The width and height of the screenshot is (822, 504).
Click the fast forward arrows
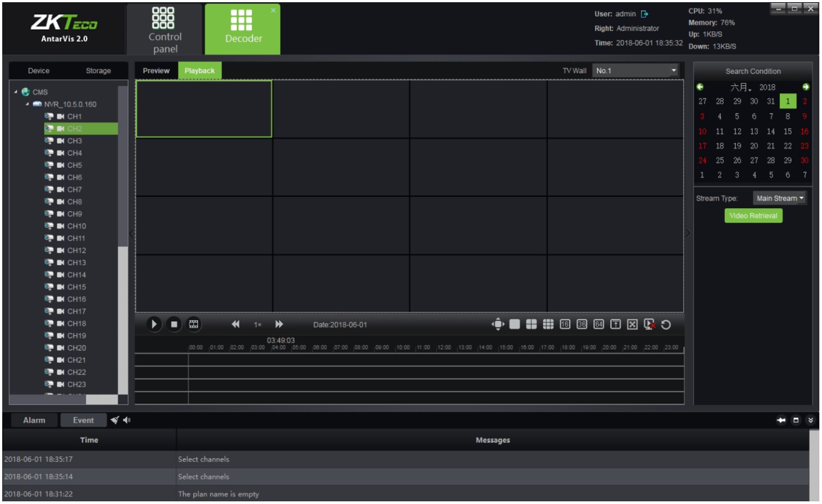[279, 325]
